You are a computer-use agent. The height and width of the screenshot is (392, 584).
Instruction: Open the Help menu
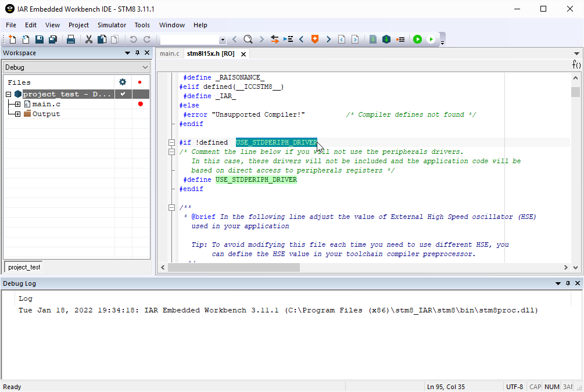tap(200, 25)
